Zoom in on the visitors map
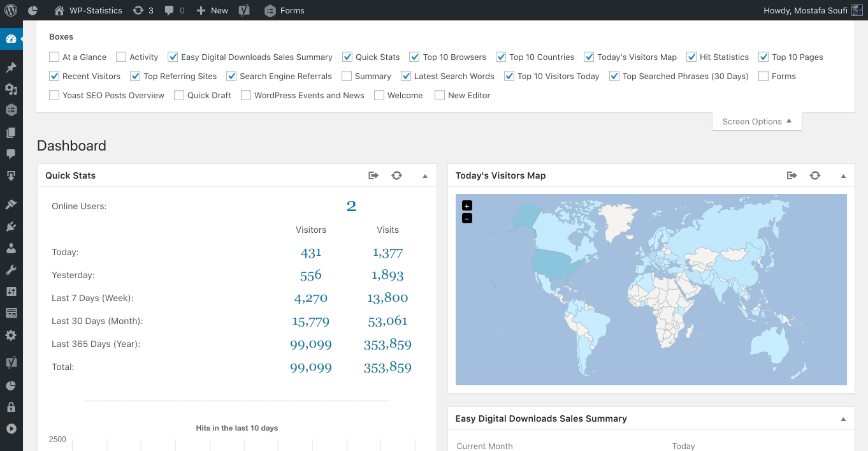The height and width of the screenshot is (451, 868). tap(467, 205)
